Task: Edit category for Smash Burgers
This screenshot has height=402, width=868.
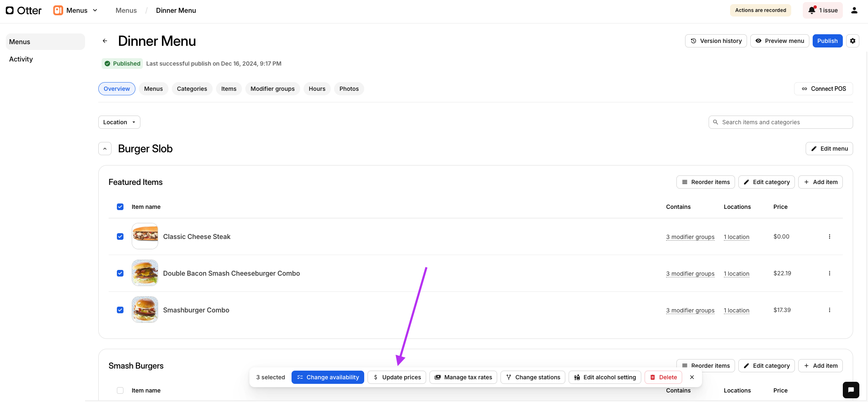Action: point(766,366)
